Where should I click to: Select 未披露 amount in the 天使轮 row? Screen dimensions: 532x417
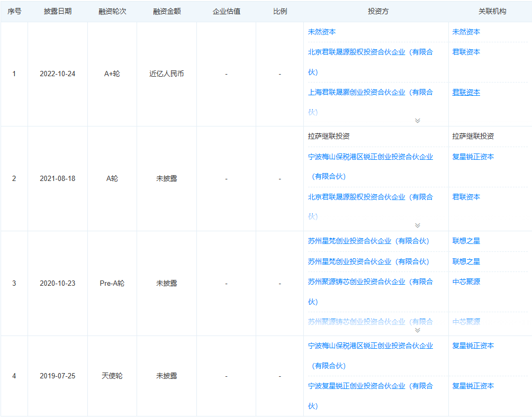coord(167,376)
